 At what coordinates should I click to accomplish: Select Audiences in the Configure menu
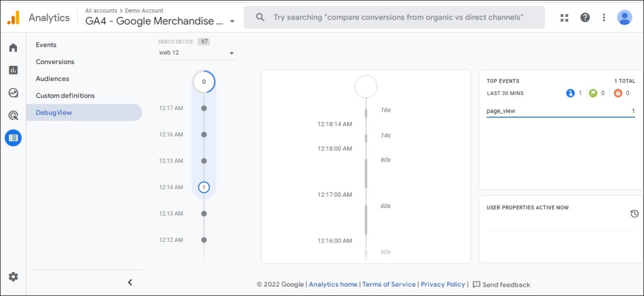[52, 79]
